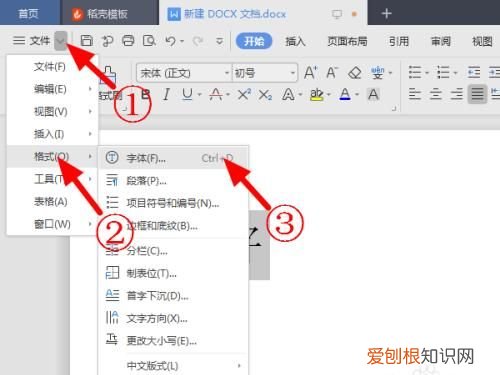Viewport: 500px width, 375px height.
Task: Toggle strikethrough formatting
Action: 216,95
